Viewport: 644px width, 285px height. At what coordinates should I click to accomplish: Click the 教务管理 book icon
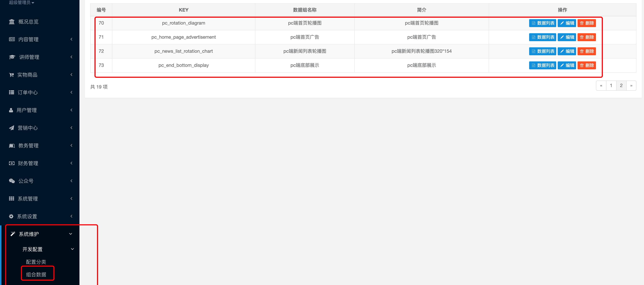(x=12, y=146)
